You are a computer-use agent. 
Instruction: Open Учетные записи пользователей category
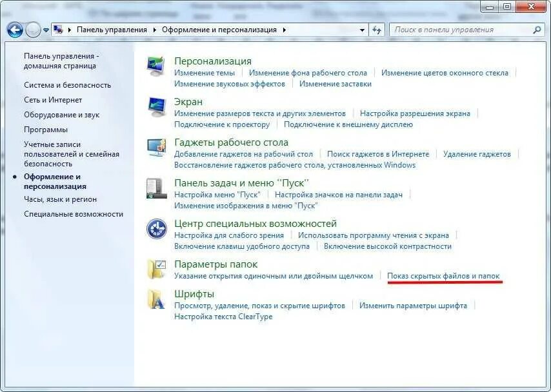72,154
